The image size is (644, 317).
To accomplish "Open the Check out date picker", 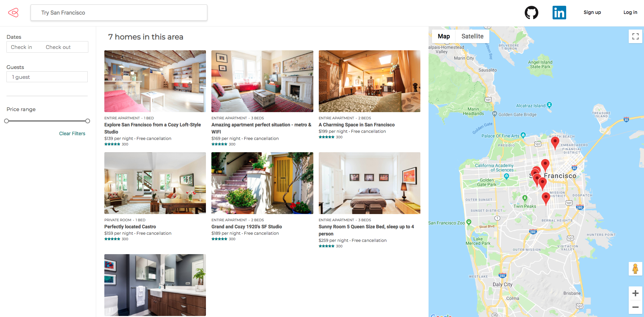I will tap(58, 47).
